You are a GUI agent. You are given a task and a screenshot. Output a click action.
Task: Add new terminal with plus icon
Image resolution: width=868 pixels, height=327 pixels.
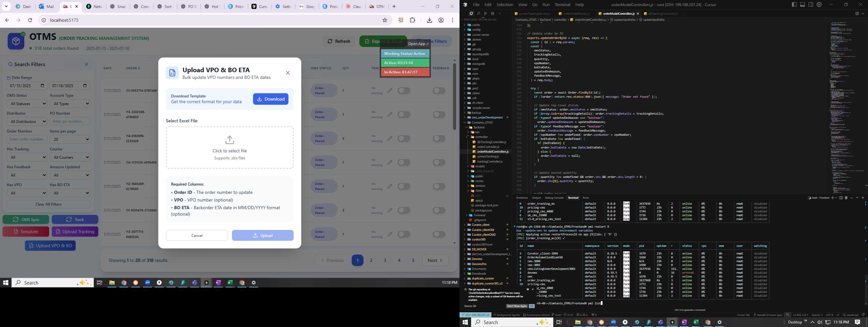click(832, 198)
